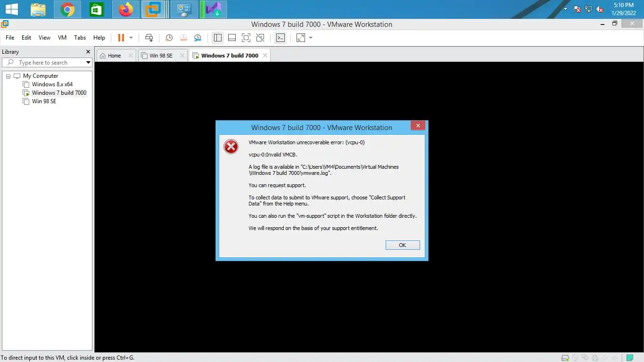Close the Home tab

131,56
